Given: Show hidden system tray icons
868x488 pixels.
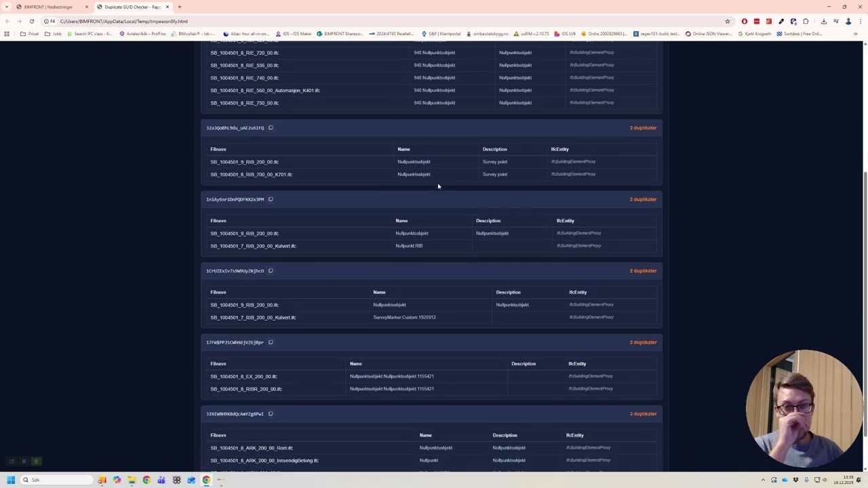Looking at the screenshot, I should 763,480.
